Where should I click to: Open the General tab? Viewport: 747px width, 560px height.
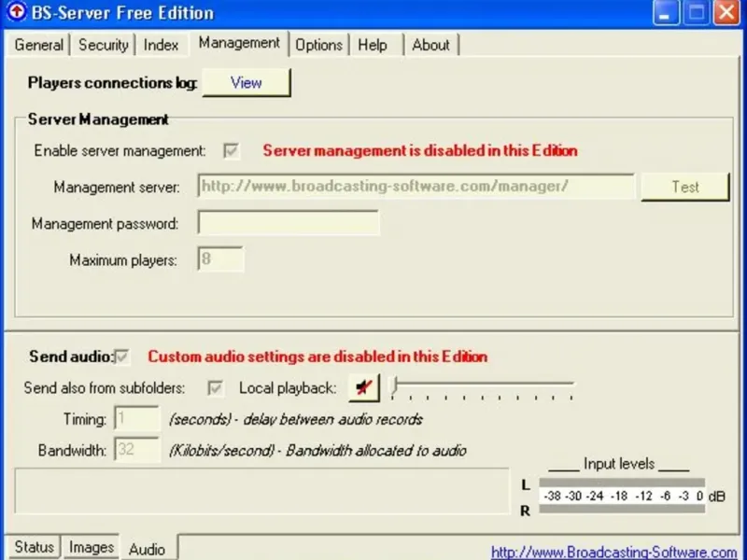(38, 45)
